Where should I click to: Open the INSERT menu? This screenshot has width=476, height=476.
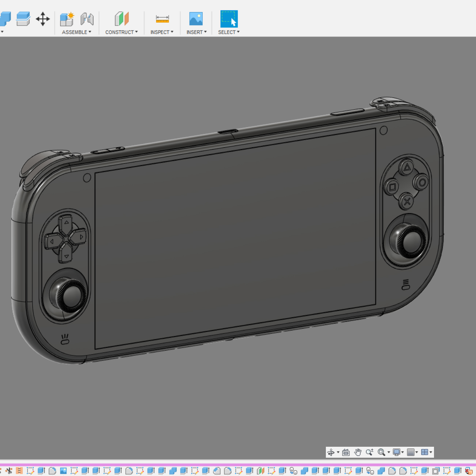pos(196,32)
